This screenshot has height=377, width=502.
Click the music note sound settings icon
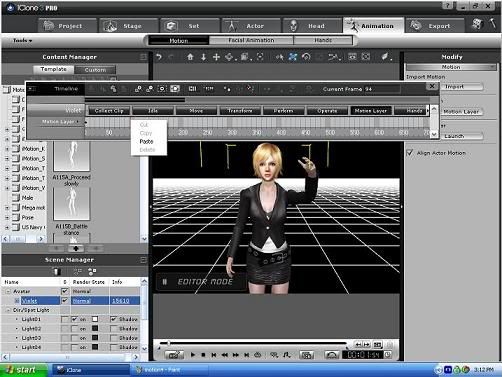point(287,355)
